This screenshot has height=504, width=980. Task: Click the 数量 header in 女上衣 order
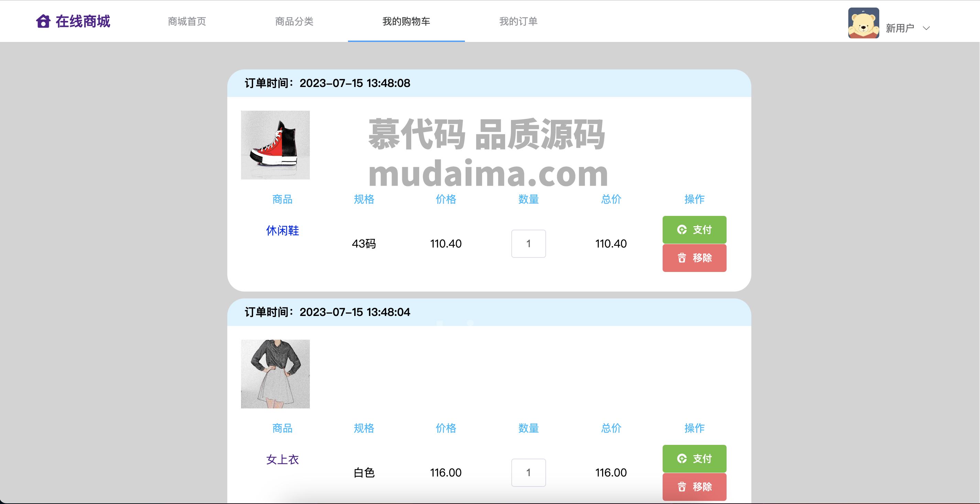pos(529,428)
